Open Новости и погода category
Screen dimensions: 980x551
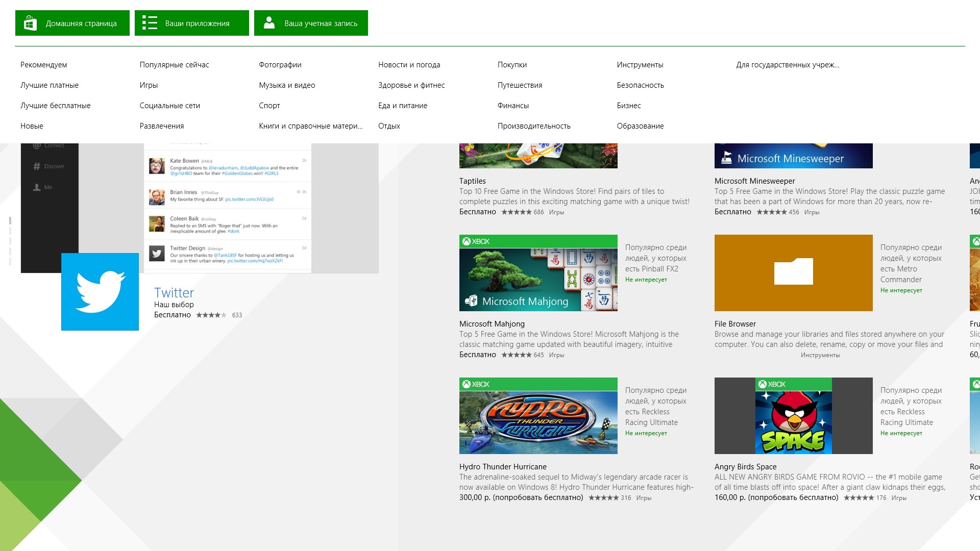pos(409,65)
